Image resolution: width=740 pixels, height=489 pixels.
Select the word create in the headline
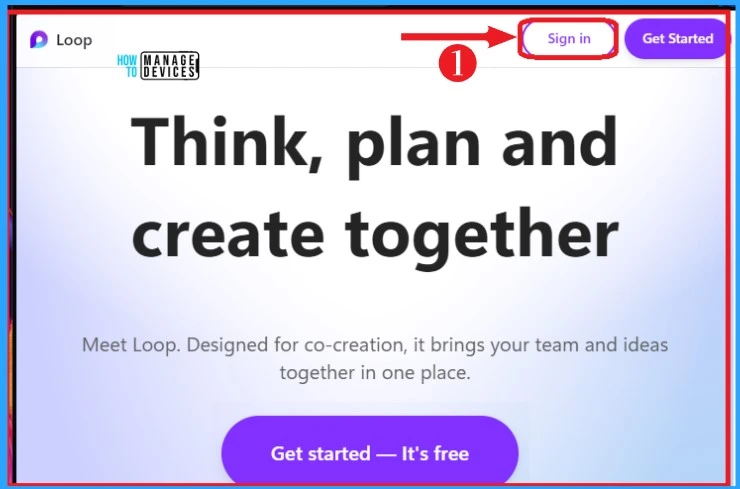pyautogui.click(x=228, y=234)
